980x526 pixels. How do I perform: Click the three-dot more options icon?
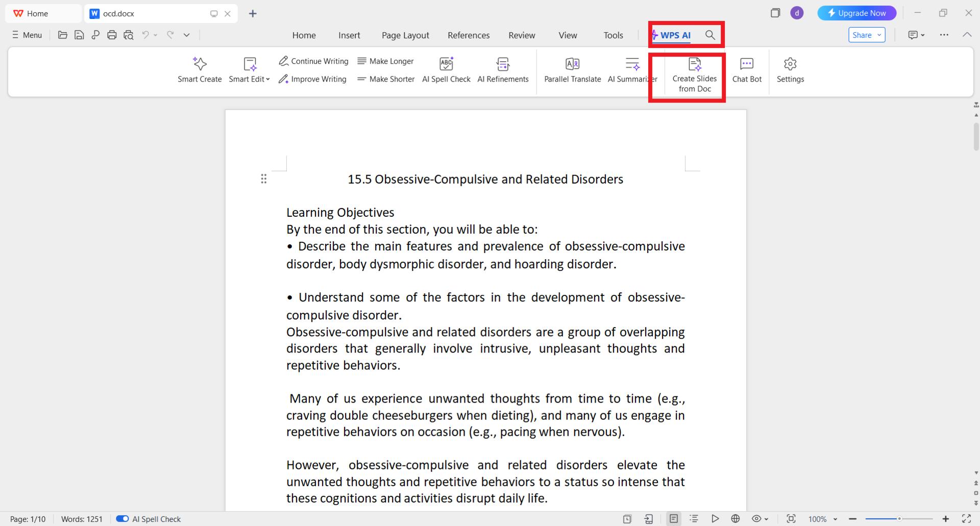(944, 35)
